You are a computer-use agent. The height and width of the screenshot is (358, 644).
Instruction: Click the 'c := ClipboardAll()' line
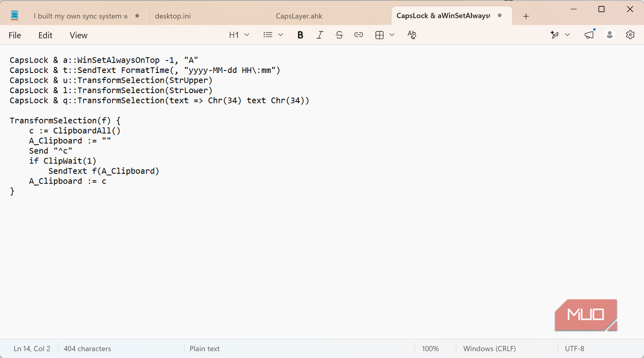click(x=75, y=131)
